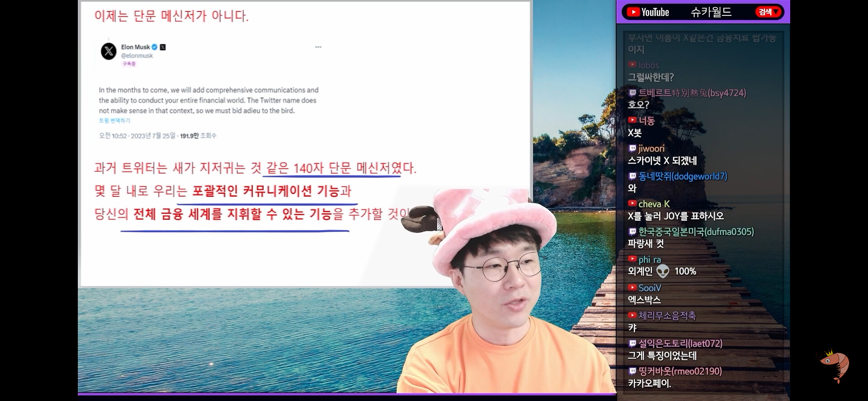868x401 pixels.
Task: Click chat username 띵커바웃(rmeo02190)
Action: [x=680, y=371]
